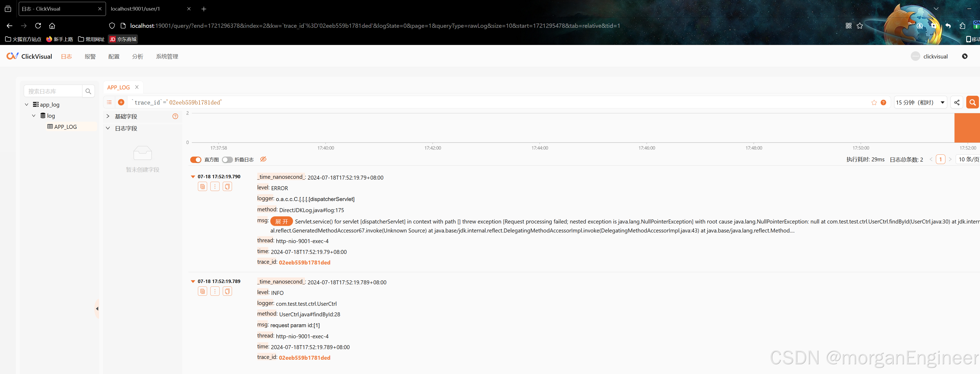Screen dimensions: 980x374
Task: Open the 10 条/页 page size dropdown
Action: pyautogui.click(x=968, y=159)
